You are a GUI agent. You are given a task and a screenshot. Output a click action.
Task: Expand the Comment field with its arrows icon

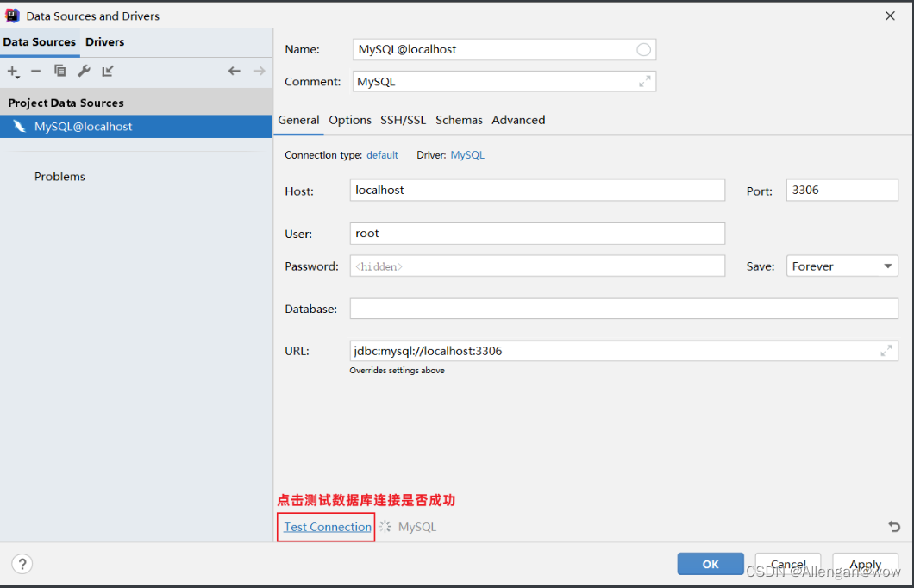click(x=645, y=82)
